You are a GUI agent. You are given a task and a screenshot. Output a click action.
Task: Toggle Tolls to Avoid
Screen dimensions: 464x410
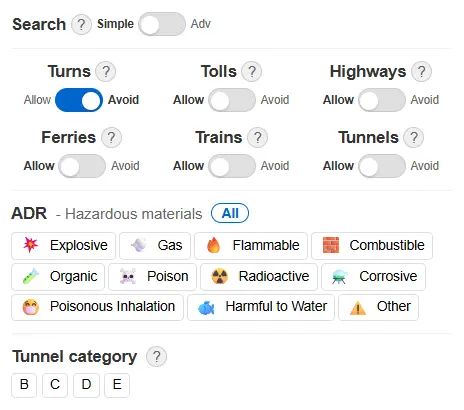click(x=232, y=100)
